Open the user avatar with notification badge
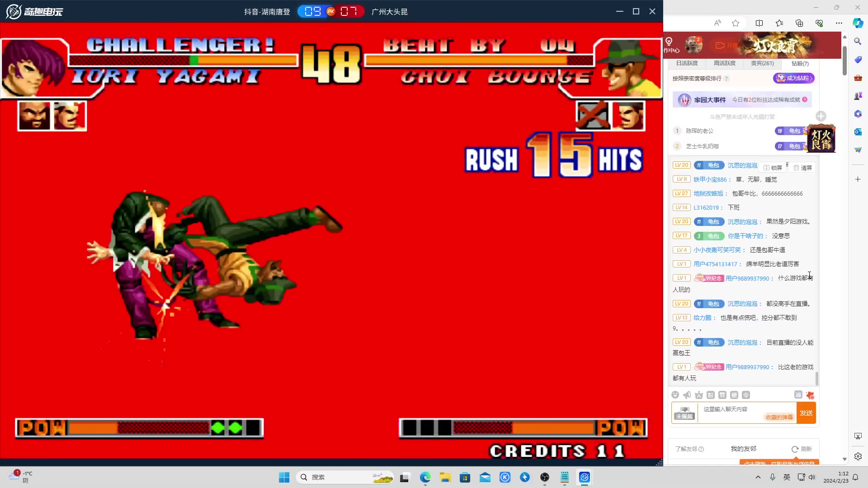 [x=693, y=45]
